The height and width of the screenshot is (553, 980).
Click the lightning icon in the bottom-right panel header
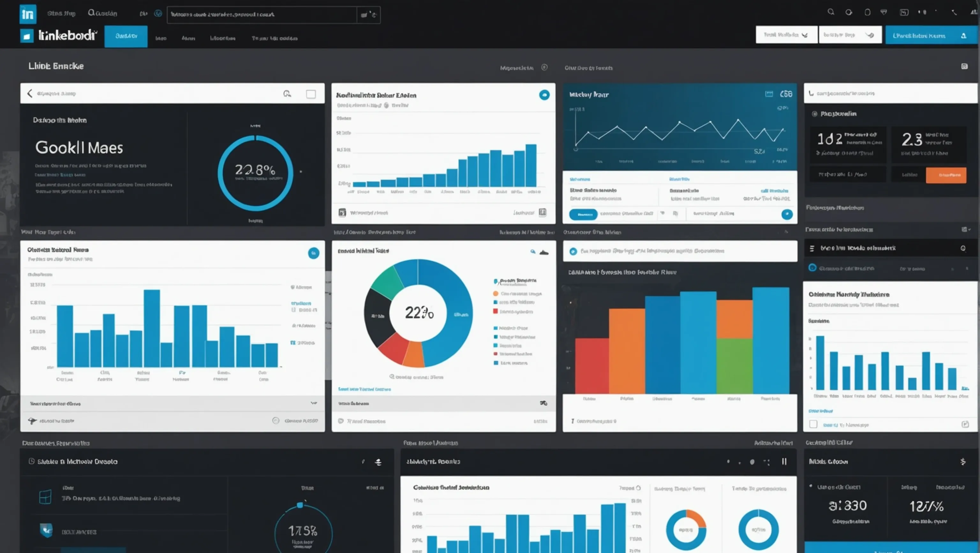[962, 462]
